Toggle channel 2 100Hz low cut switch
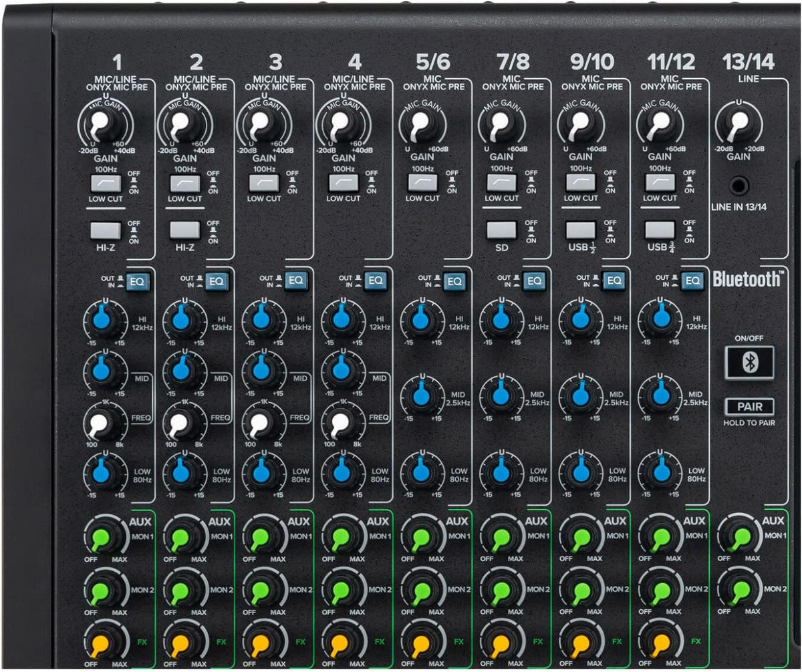 [184, 182]
